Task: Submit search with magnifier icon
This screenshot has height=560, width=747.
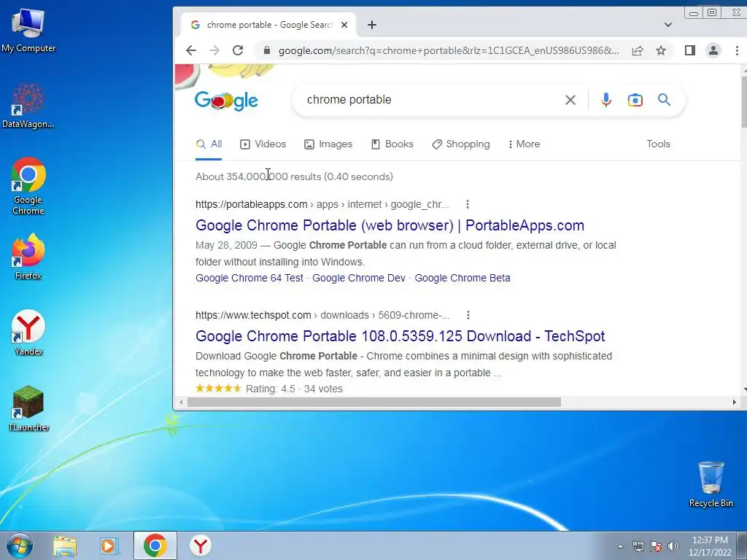Action: click(x=664, y=99)
